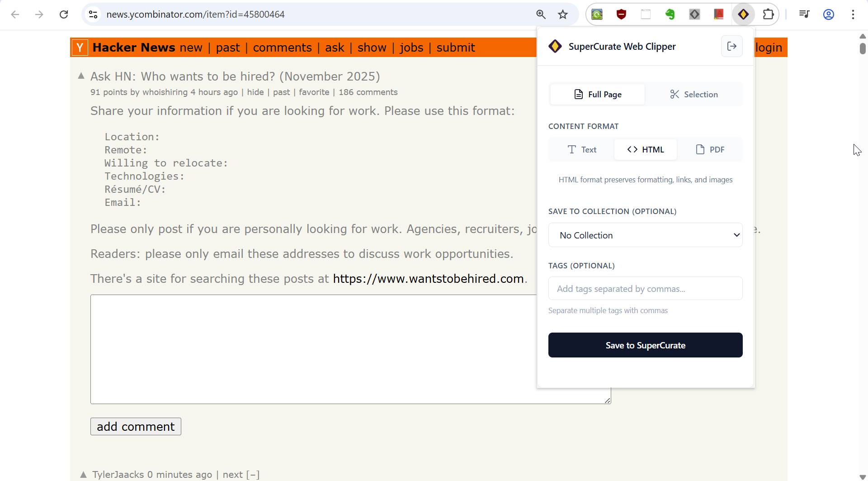Click the SuperCurate diamond logo in popup
868x481 pixels.
[x=555, y=46]
